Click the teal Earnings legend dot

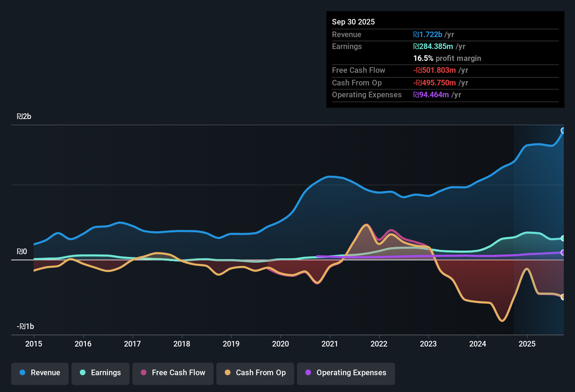coord(83,373)
